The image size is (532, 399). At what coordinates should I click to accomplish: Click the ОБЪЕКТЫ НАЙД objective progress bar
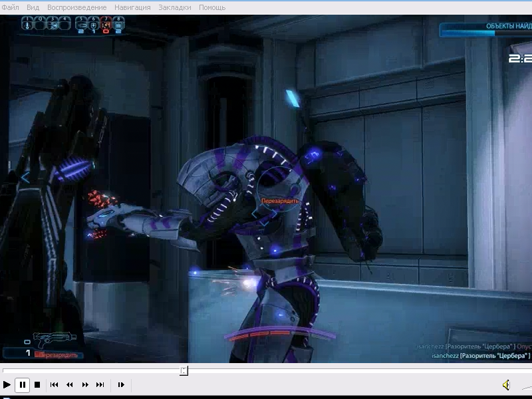pos(486,29)
